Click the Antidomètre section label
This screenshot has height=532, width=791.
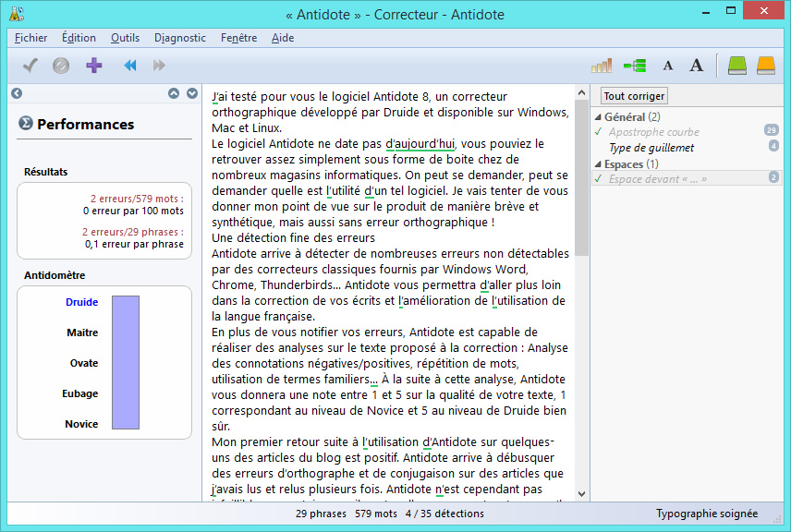(x=55, y=275)
